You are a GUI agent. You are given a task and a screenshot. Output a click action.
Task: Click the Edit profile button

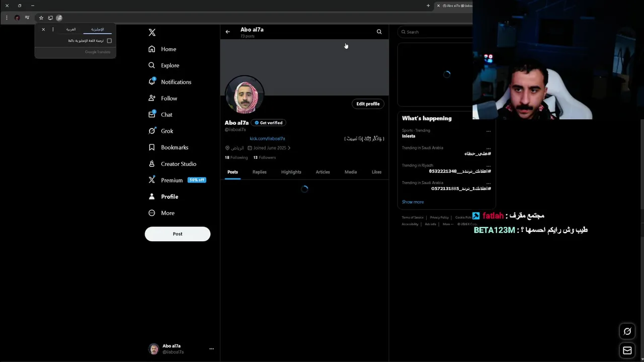point(368,104)
